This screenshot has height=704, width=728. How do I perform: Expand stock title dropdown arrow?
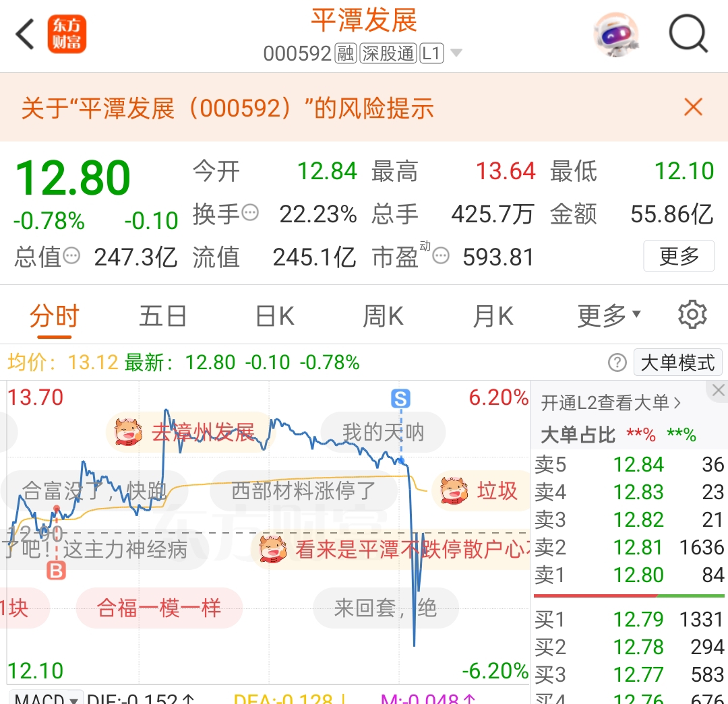[456, 53]
